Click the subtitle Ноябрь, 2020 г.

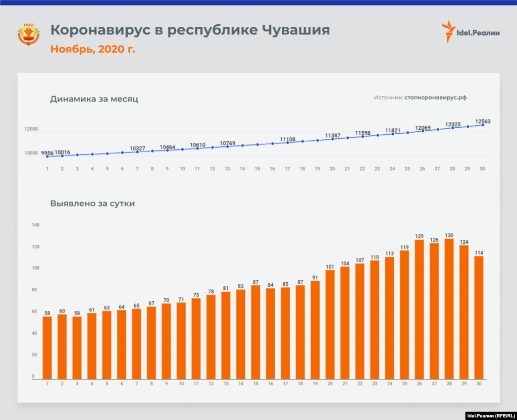click(x=92, y=49)
